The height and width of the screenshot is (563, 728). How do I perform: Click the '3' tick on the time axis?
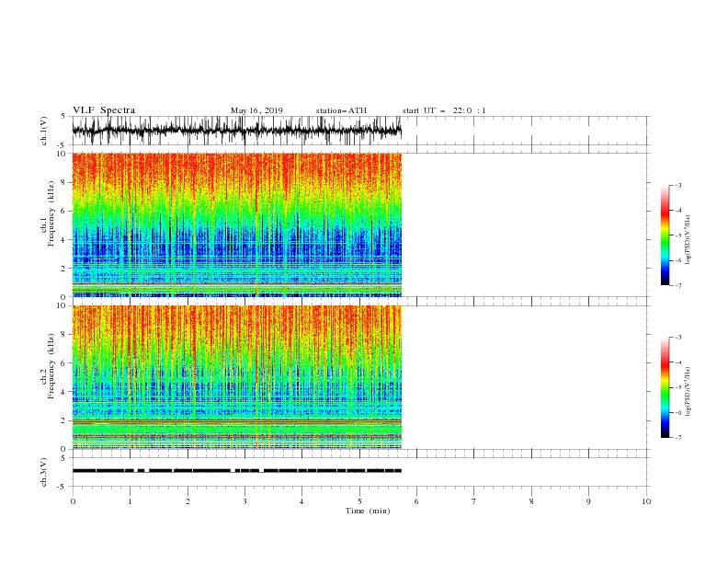(245, 501)
